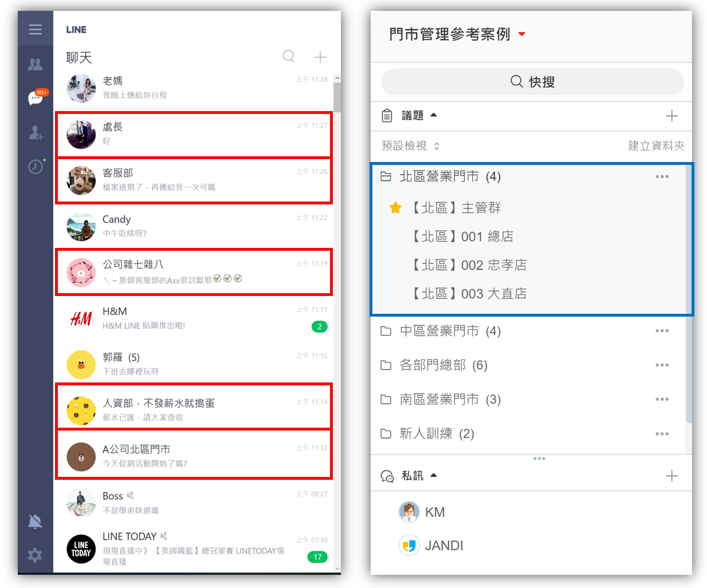Open the LINE hamburger menu

pos(36,30)
